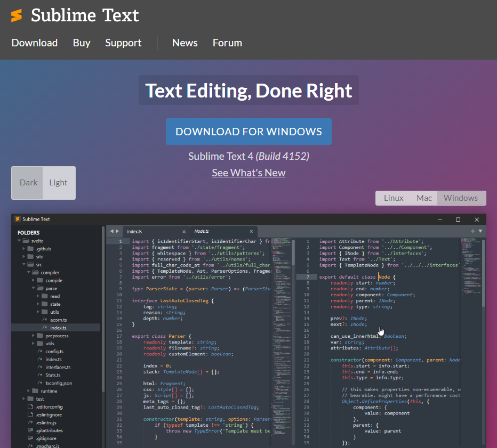Click the test folder icon
Screen dimensions: 497x448
tap(30, 399)
